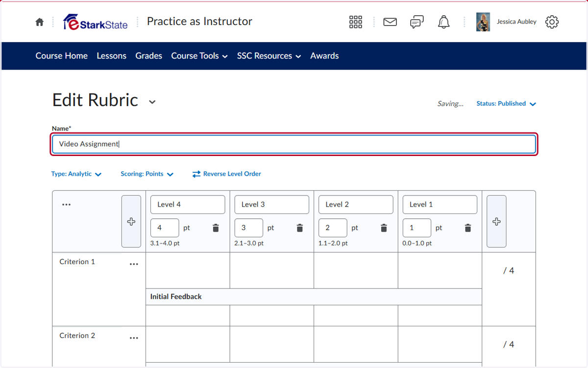This screenshot has height=368, width=588.
Task: Go to the home page icon
Action: point(40,22)
